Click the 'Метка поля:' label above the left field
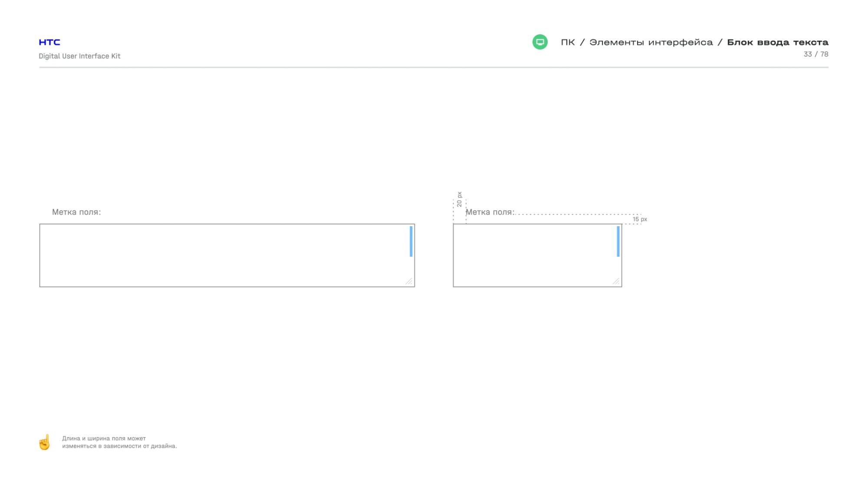This screenshot has height=488, width=868. click(76, 212)
